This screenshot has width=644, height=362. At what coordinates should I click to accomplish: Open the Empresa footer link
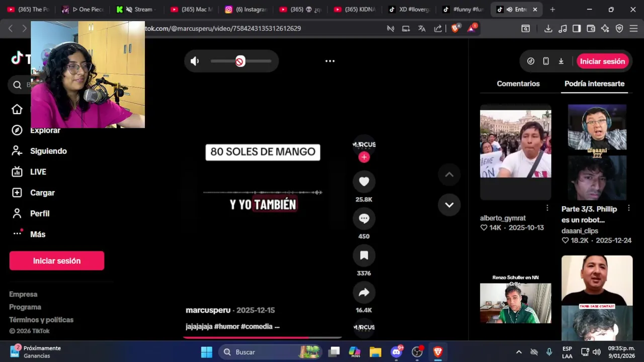(x=23, y=294)
